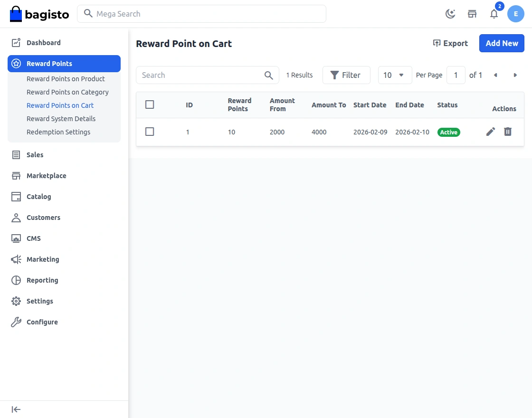
Task: Focus the datagrid Search field
Action: coord(207,75)
